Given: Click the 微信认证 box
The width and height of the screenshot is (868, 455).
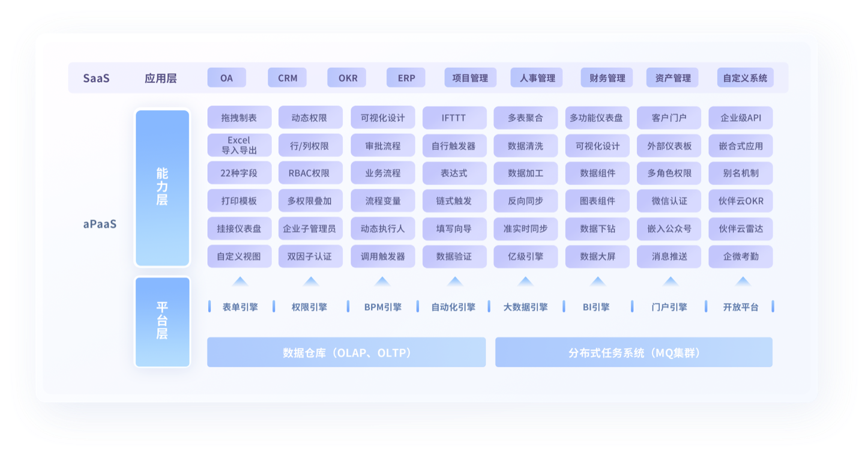Looking at the screenshot, I should (669, 201).
